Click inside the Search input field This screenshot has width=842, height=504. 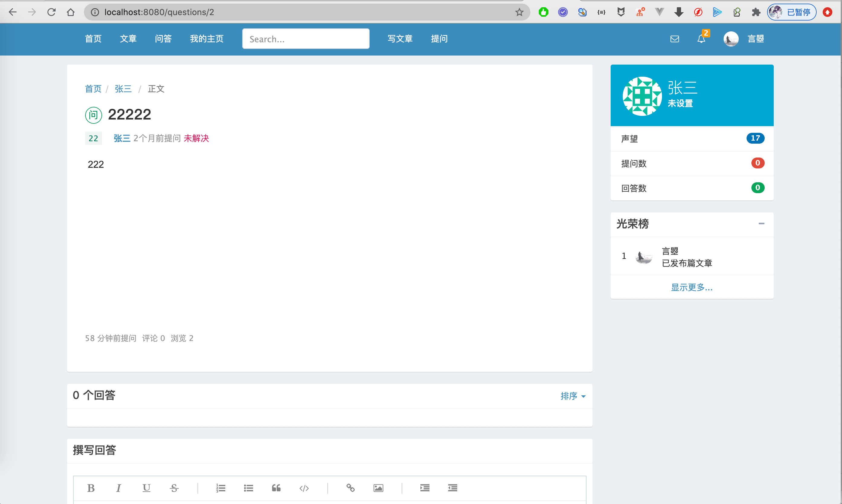point(305,38)
